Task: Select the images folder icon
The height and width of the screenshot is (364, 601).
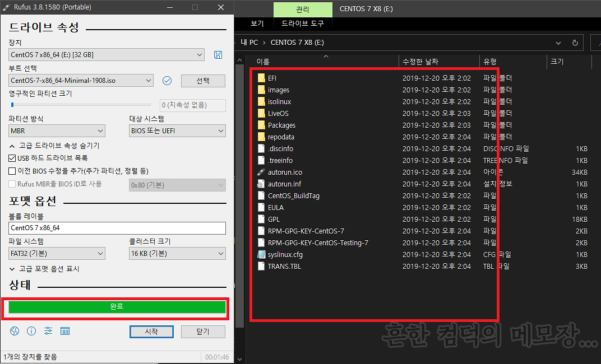Action: [261, 90]
